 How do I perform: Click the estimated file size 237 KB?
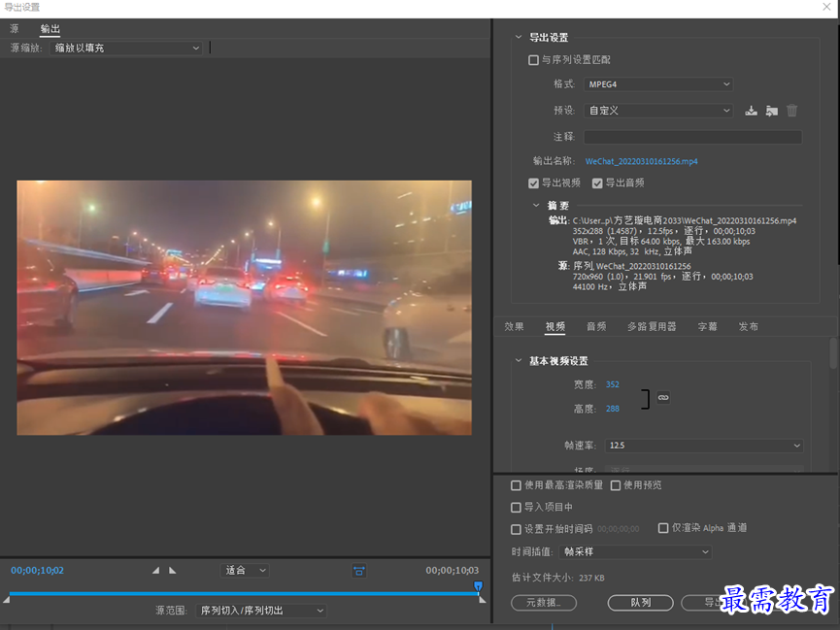(591, 578)
